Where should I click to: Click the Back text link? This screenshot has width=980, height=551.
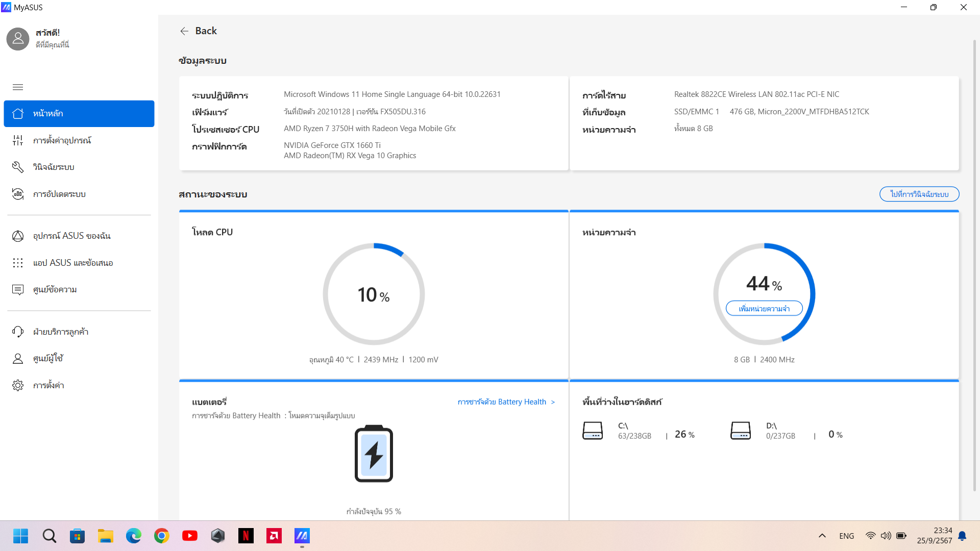pos(206,31)
